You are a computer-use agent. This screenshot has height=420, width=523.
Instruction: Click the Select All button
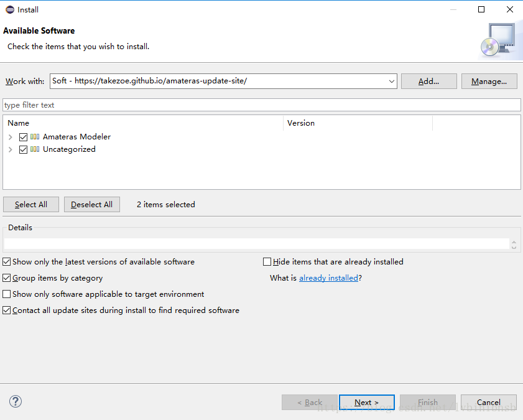(31, 205)
